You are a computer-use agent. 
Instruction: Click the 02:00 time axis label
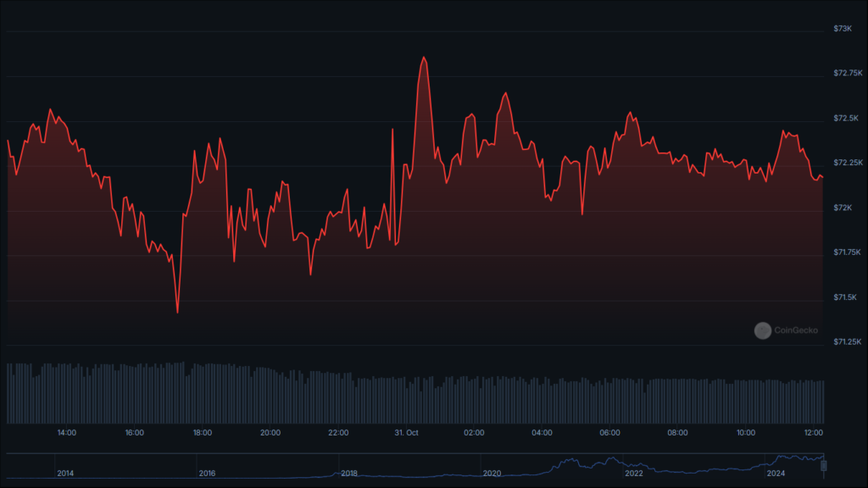click(474, 433)
